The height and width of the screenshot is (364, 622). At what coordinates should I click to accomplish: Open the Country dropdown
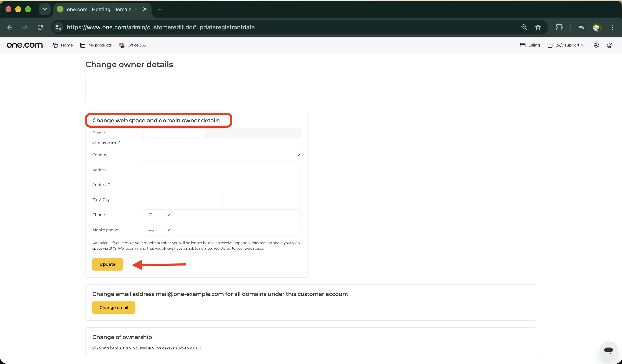221,155
